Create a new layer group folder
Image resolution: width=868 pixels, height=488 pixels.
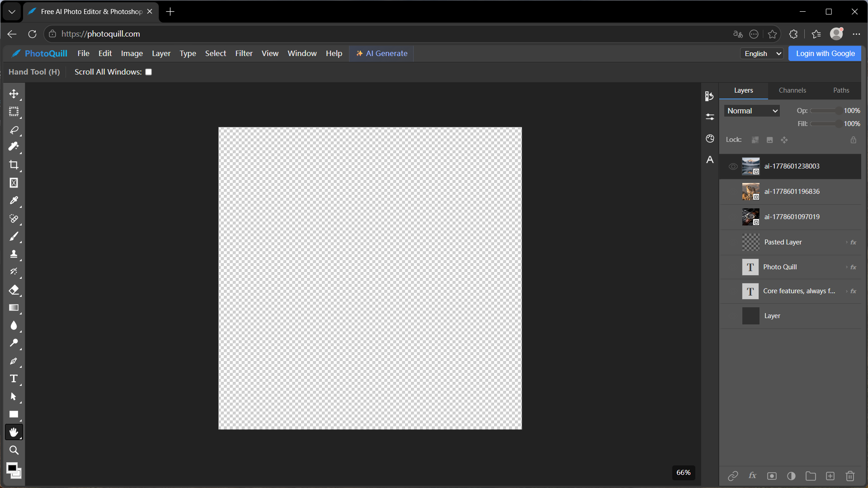tap(811, 476)
